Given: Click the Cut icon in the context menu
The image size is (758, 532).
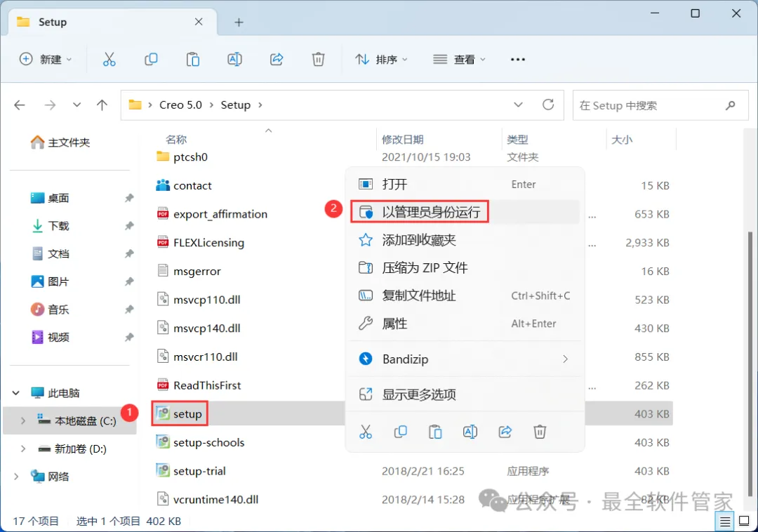Looking at the screenshot, I should pyautogui.click(x=366, y=432).
